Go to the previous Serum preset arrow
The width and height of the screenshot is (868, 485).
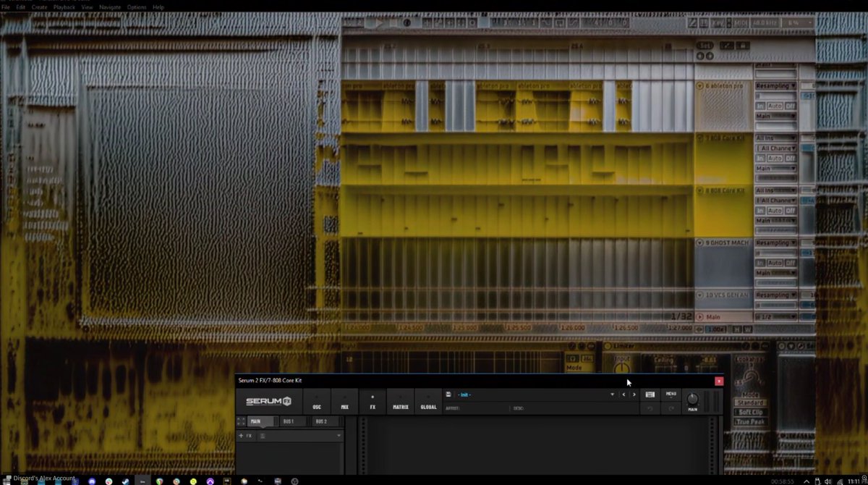[x=624, y=395]
